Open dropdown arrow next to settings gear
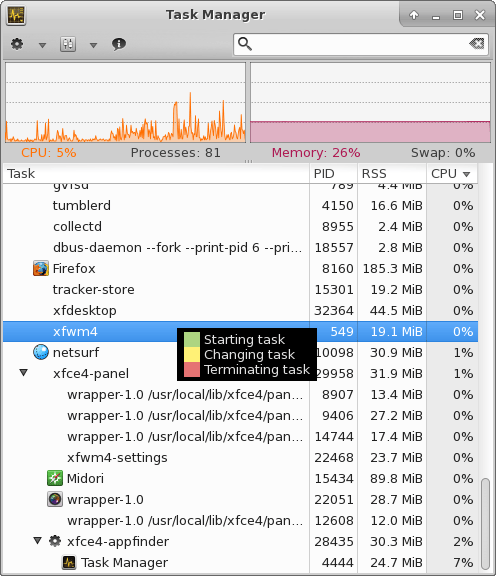Screen dimensions: 496x576 pos(43,45)
